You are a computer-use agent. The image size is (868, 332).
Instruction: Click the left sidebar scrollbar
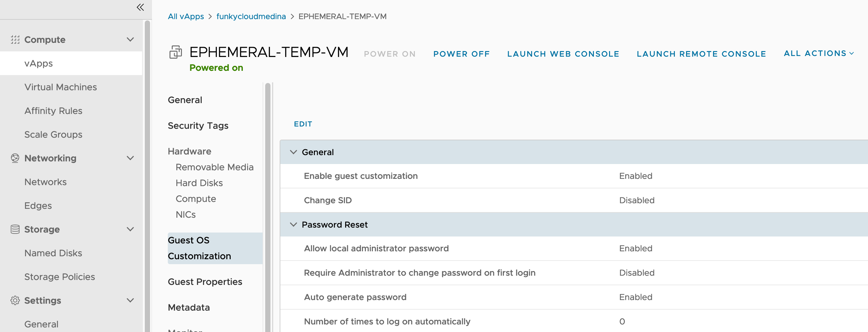tap(147, 176)
